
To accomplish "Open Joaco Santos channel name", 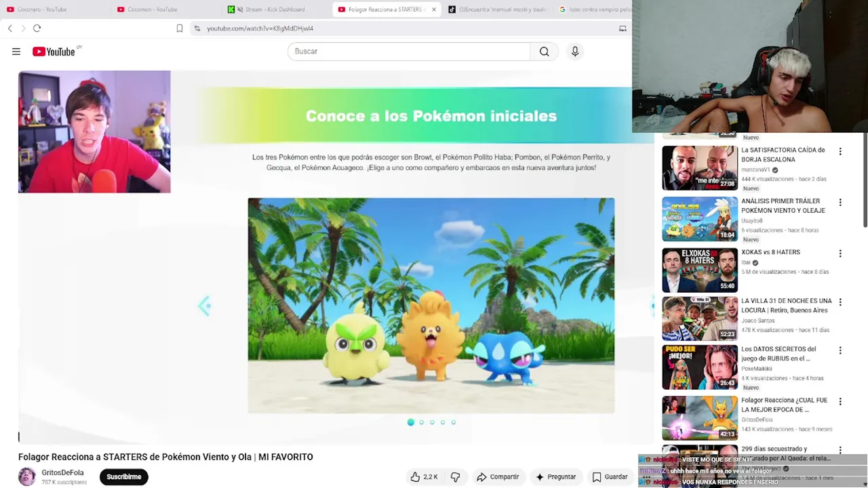I will pos(759,321).
